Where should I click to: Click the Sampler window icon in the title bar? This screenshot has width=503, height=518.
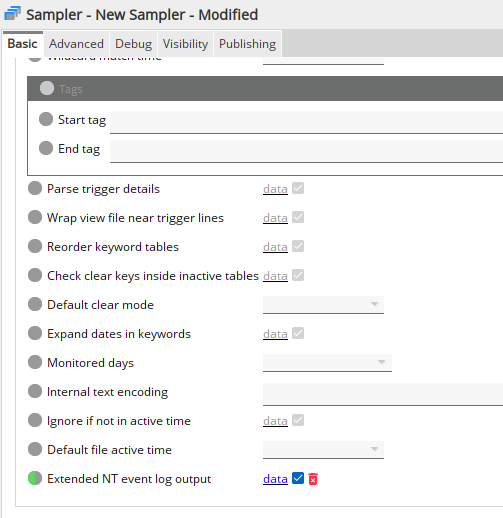(x=13, y=14)
